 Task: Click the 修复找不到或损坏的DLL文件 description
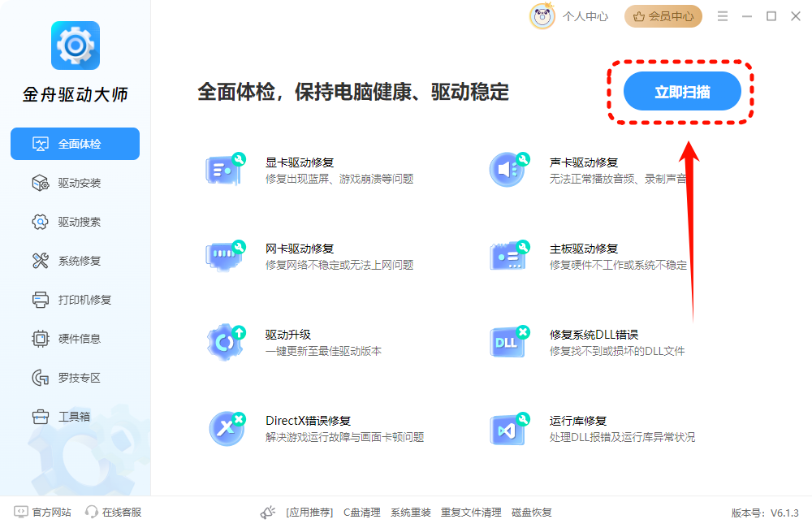(617, 351)
